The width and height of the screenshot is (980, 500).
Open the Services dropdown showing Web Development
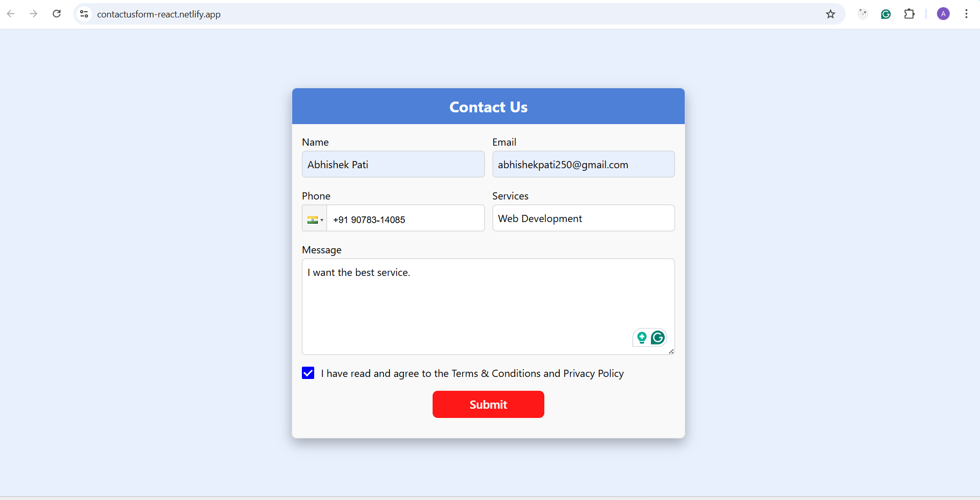pos(583,218)
